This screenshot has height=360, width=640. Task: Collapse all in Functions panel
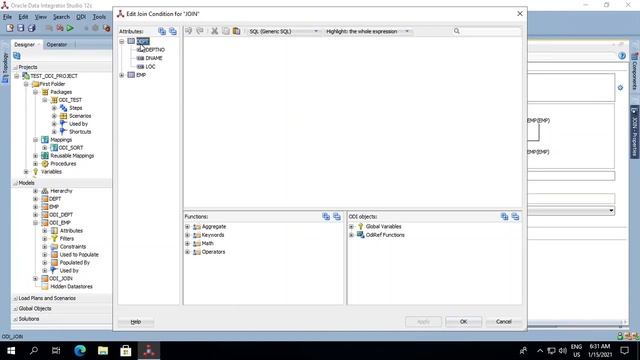click(337, 217)
